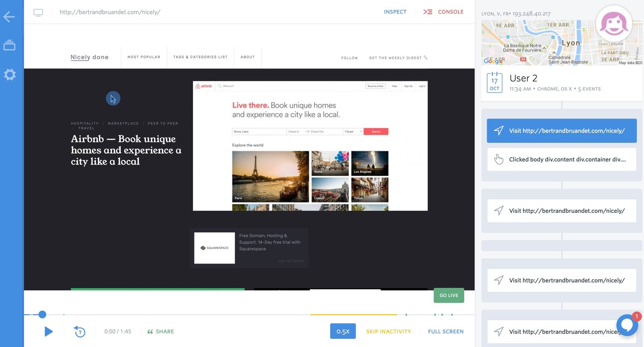
Task: Go back using the left arrow icon
Action: (x=9, y=17)
